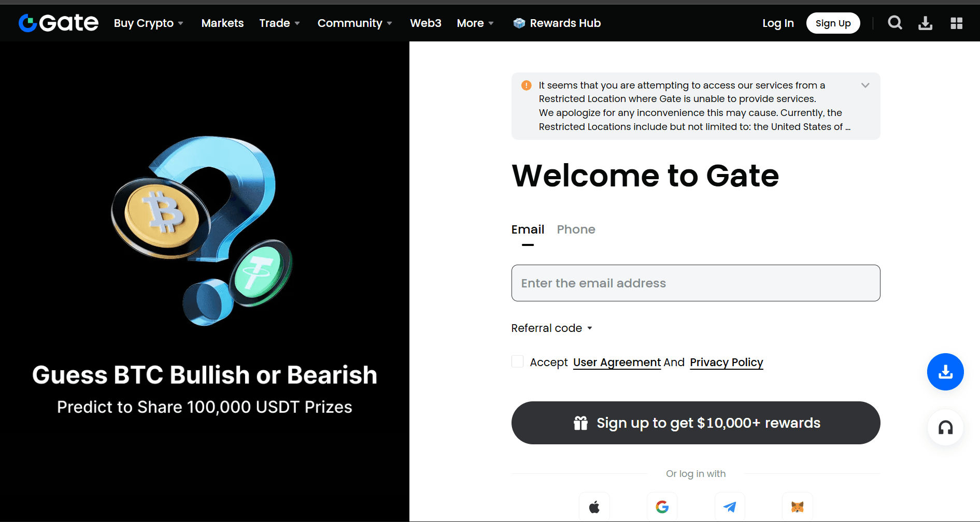Check the Accept User Agreement checkbox

(517, 361)
